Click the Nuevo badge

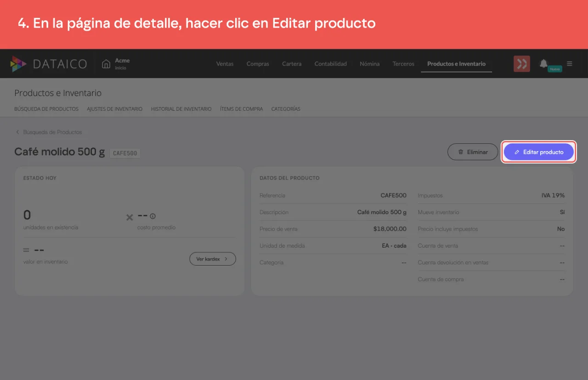(555, 69)
